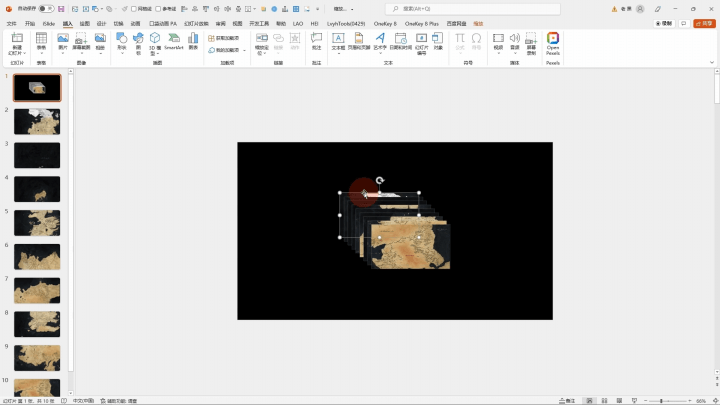Insert WordArt text
The height and width of the screenshot is (405, 720).
[x=380, y=42]
